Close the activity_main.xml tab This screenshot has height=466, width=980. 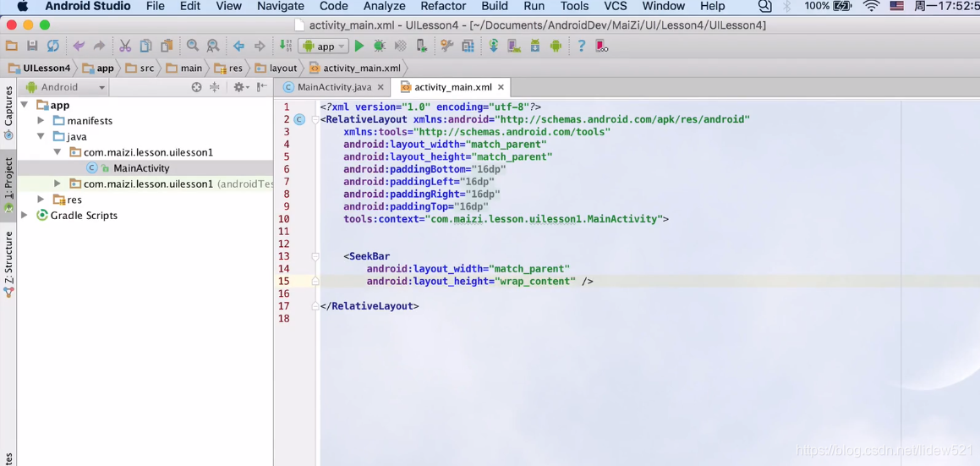pos(501,88)
